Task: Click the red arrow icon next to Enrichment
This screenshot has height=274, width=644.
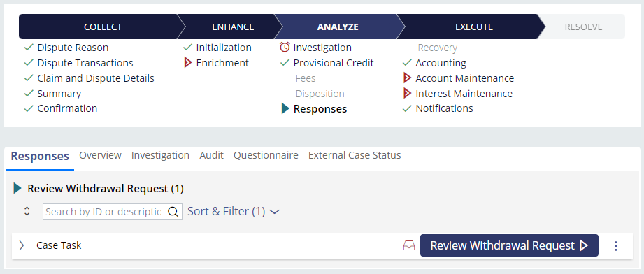Action: pyautogui.click(x=188, y=63)
